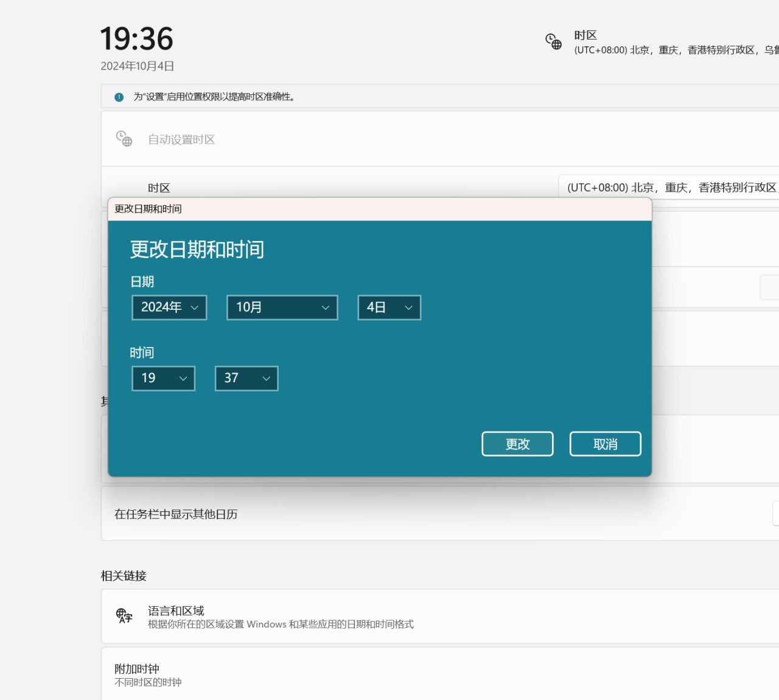Click the icon next to 自动设置时区
Image resolution: width=779 pixels, height=700 pixels.
124,139
